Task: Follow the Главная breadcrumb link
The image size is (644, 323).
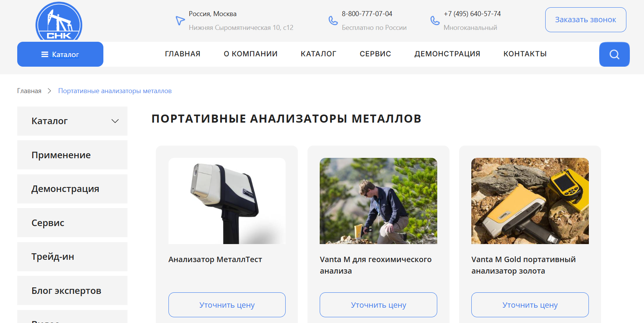Action: click(29, 91)
